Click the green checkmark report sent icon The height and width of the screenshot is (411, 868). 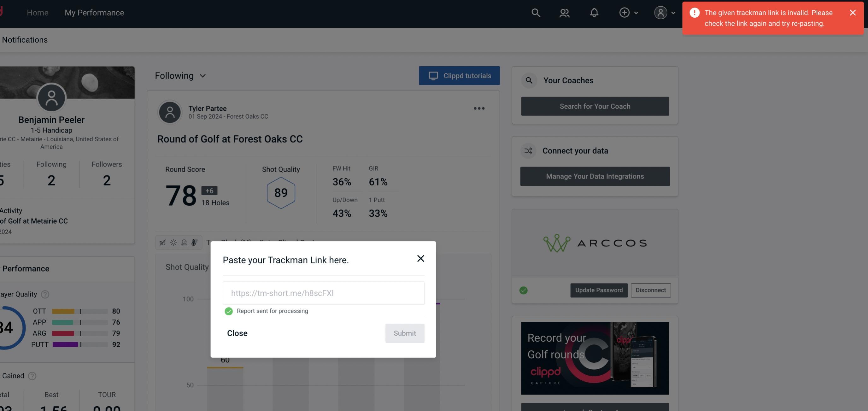coord(227,311)
